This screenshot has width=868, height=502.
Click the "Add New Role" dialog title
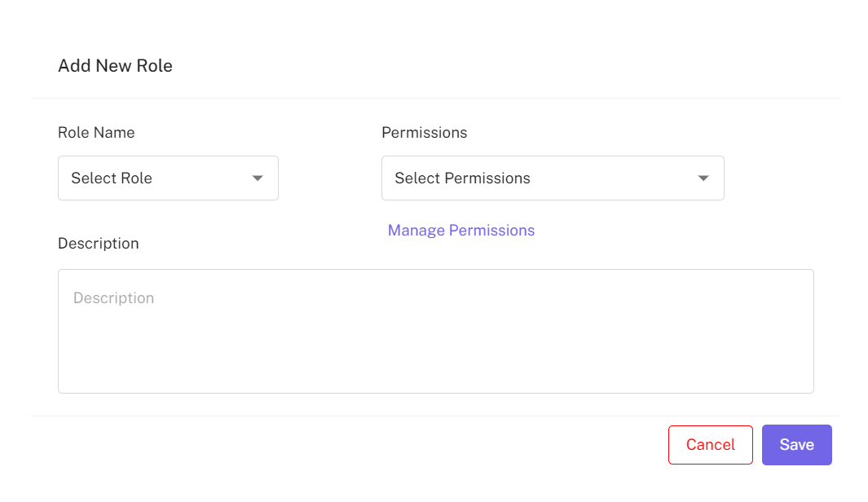pos(115,66)
